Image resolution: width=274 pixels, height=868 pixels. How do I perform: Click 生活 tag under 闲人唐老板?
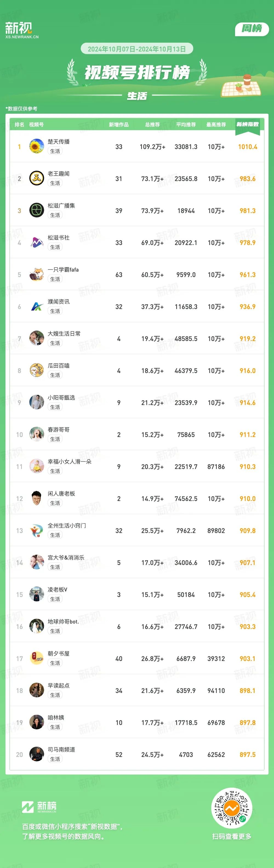pos(55,503)
